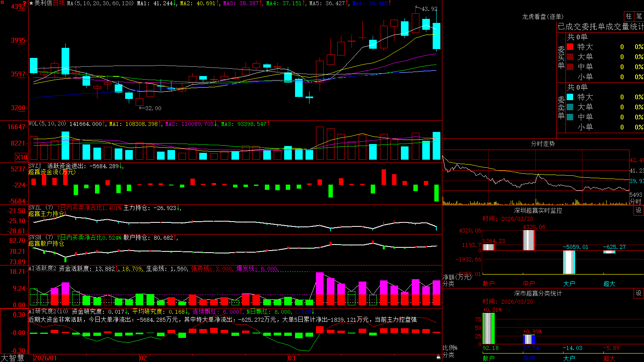Click the MA6: 36.465 value
The image size is (644, 362).
tap(370, 3)
